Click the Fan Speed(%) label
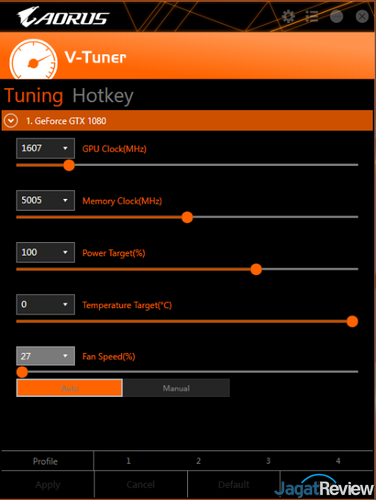The width and height of the screenshot is (376, 500). (x=109, y=357)
